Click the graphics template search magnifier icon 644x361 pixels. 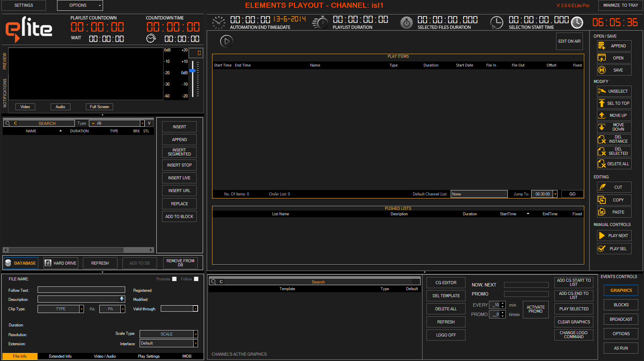pyautogui.click(x=213, y=282)
